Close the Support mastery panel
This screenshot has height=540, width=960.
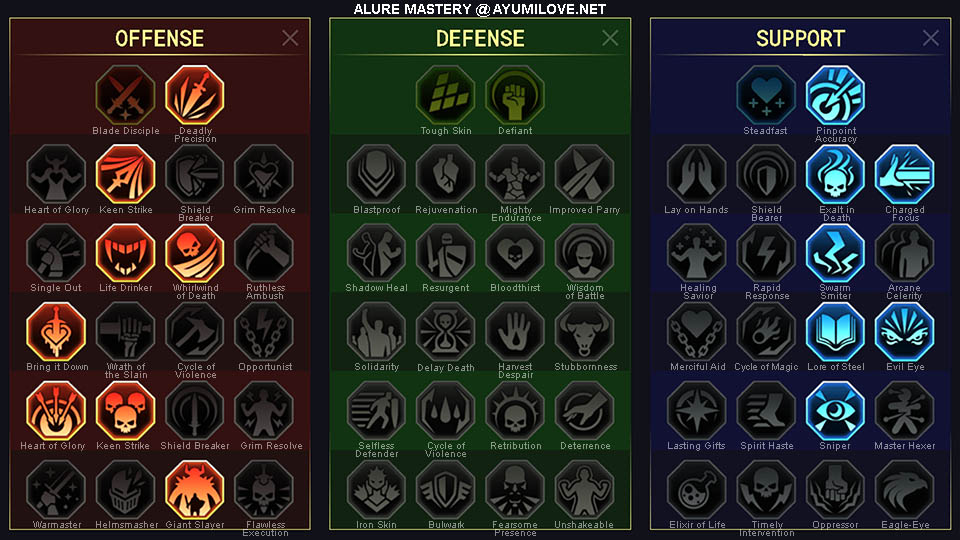tap(931, 38)
